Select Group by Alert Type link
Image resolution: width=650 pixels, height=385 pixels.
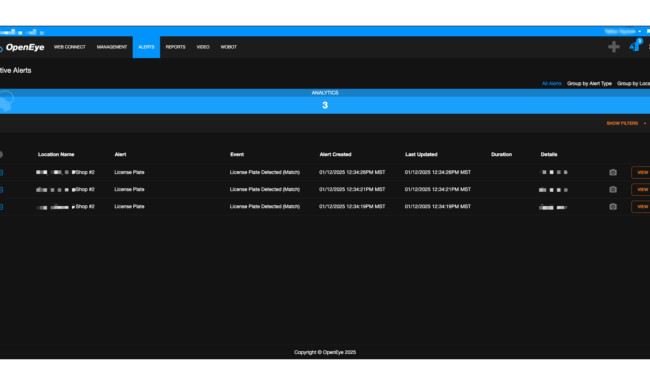[589, 83]
